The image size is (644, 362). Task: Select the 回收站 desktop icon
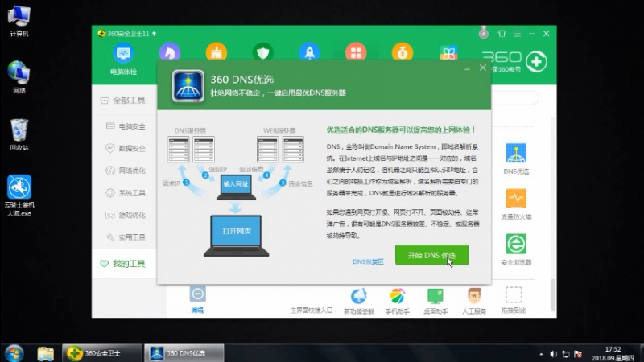tap(19, 134)
